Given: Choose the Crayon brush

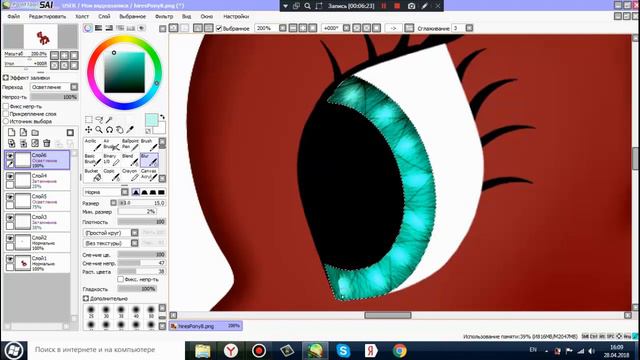Looking at the screenshot, I should click(x=130, y=175).
